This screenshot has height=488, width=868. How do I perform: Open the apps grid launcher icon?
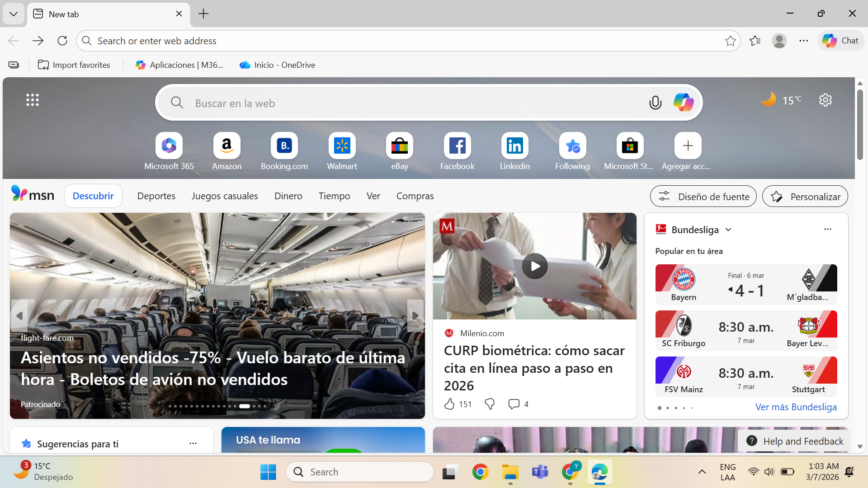tap(33, 100)
